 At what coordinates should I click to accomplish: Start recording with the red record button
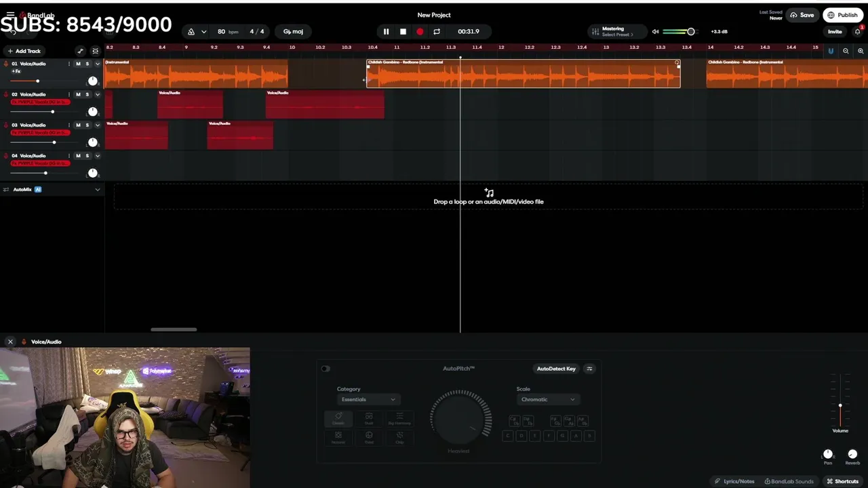(420, 31)
